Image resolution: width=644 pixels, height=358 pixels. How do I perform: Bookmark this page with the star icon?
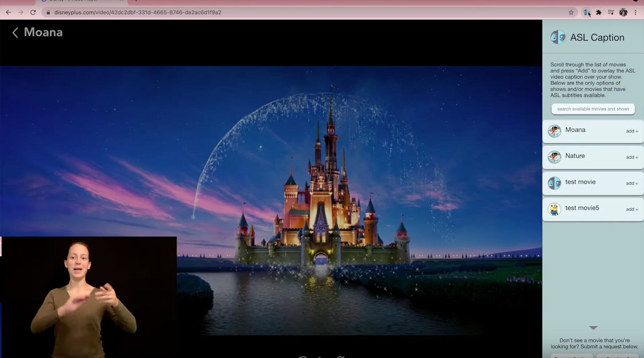pos(571,12)
